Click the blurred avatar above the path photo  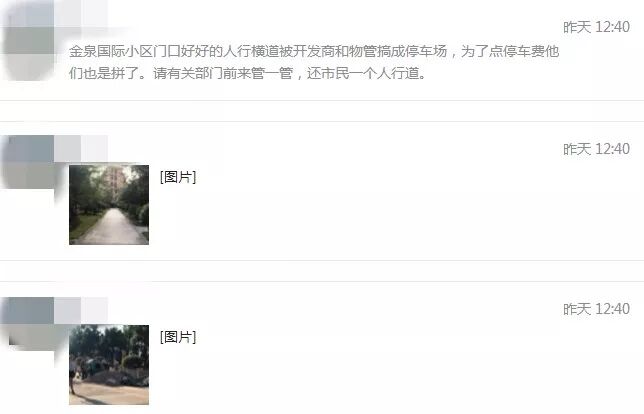[x=27, y=162]
